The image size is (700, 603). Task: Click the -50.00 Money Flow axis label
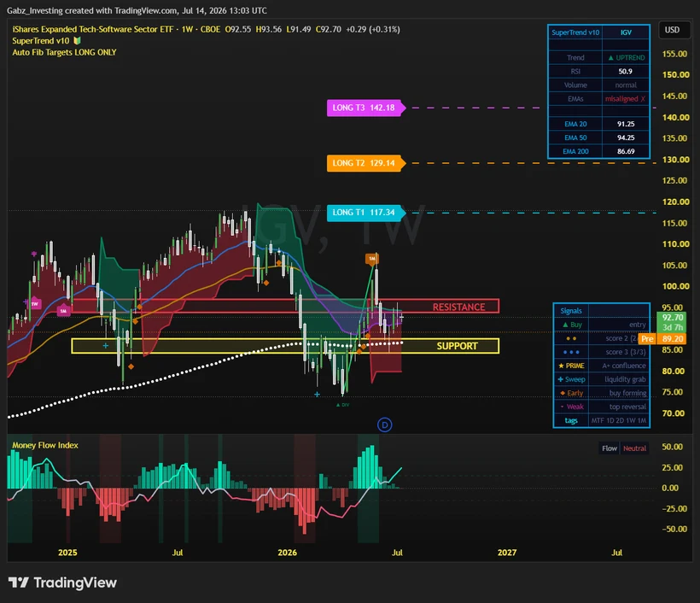(x=674, y=529)
